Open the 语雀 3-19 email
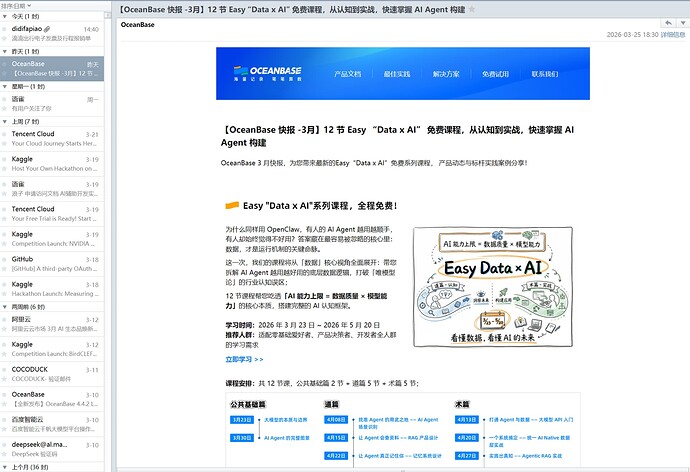 point(52,189)
